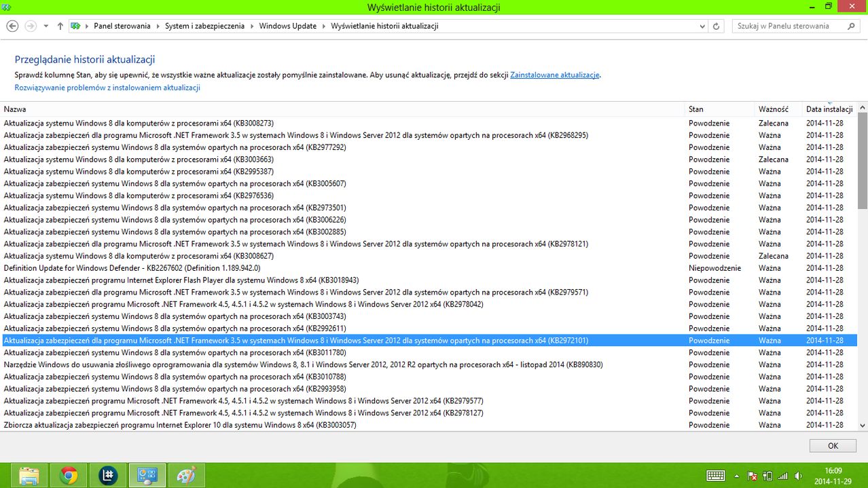The height and width of the screenshot is (488, 868).
Task: Sort by the Nazwa column header
Action: [343, 109]
